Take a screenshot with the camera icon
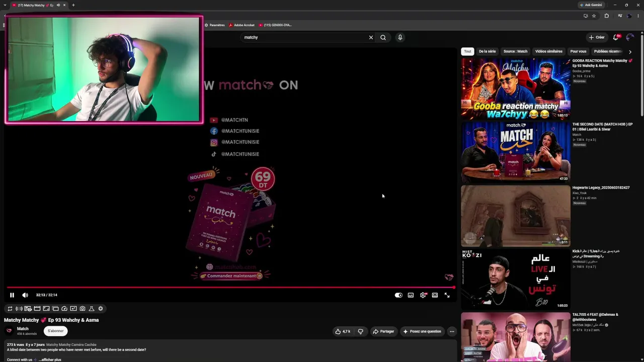The height and width of the screenshot is (362, 644). [82, 309]
